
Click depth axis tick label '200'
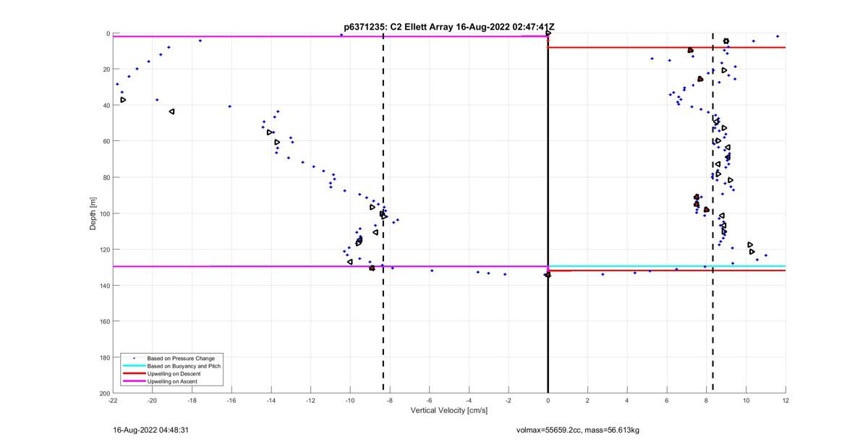pos(103,392)
